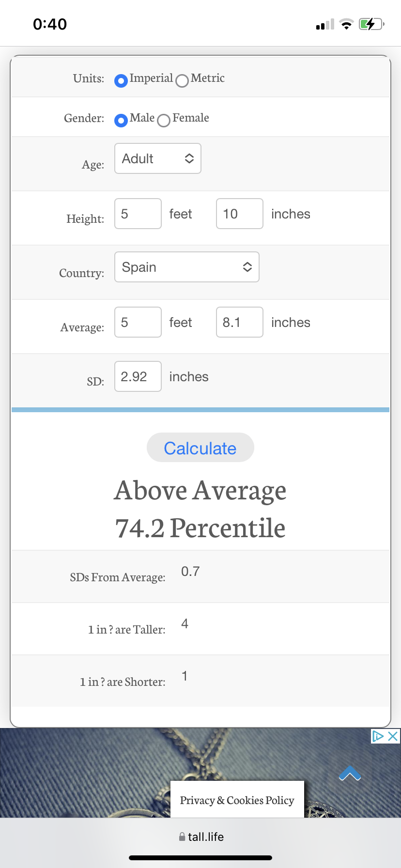401x868 pixels.
Task: Tap the home indicator bar
Action: pos(200,858)
